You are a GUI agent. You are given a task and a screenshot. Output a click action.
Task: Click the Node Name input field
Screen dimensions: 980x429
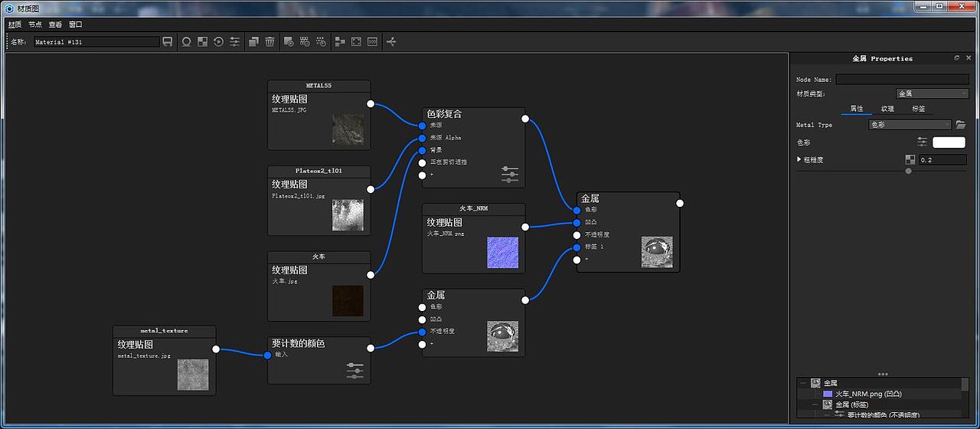(902, 79)
